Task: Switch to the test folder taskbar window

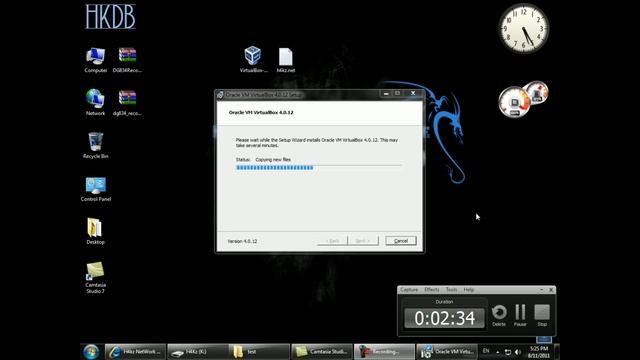Action: (260, 352)
